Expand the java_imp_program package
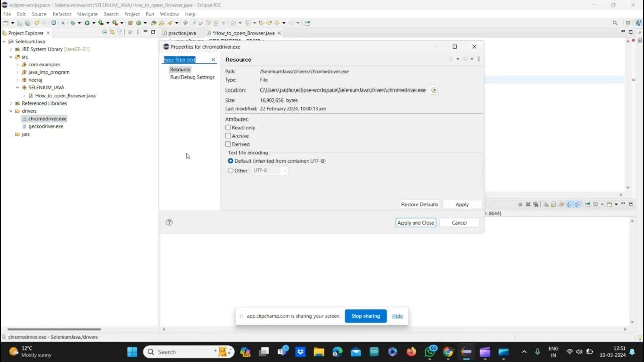The width and height of the screenshot is (644, 362). click(x=17, y=72)
